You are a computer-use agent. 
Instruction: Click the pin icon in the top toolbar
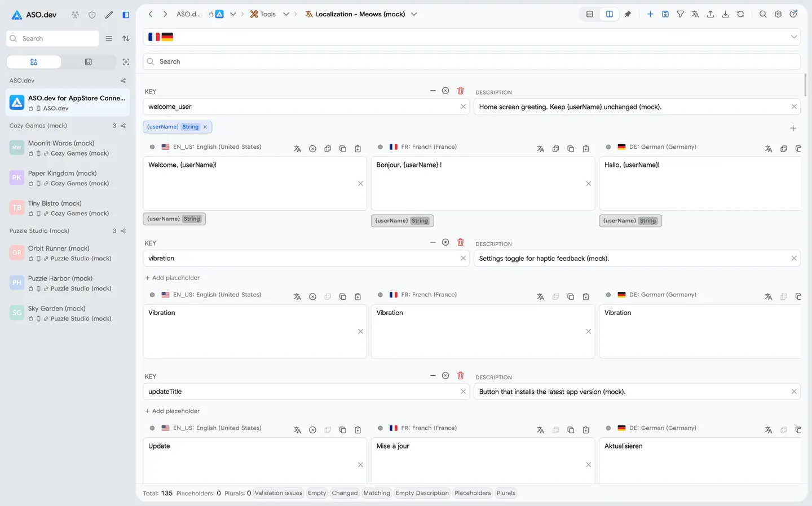pyautogui.click(x=628, y=14)
